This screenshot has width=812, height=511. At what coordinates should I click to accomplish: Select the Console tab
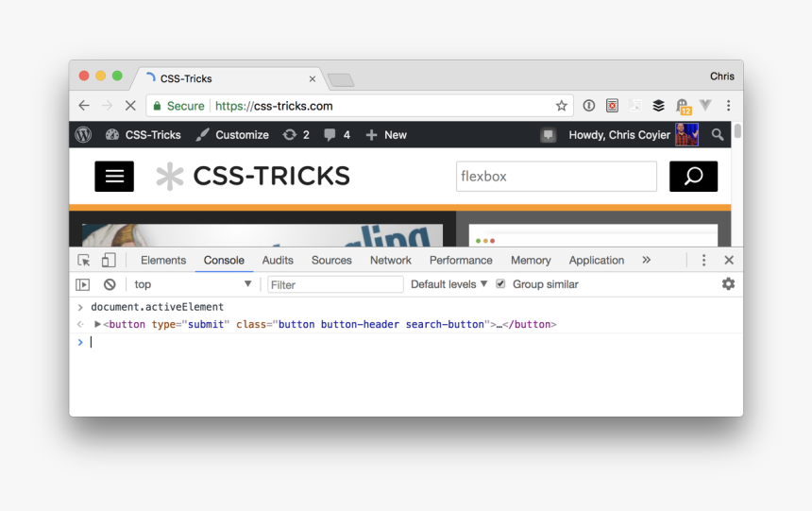[224, 260]
